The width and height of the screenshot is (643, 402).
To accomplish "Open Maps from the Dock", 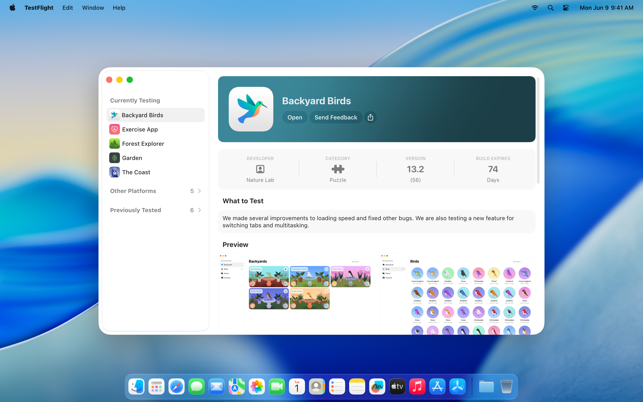I will (237, 386).
